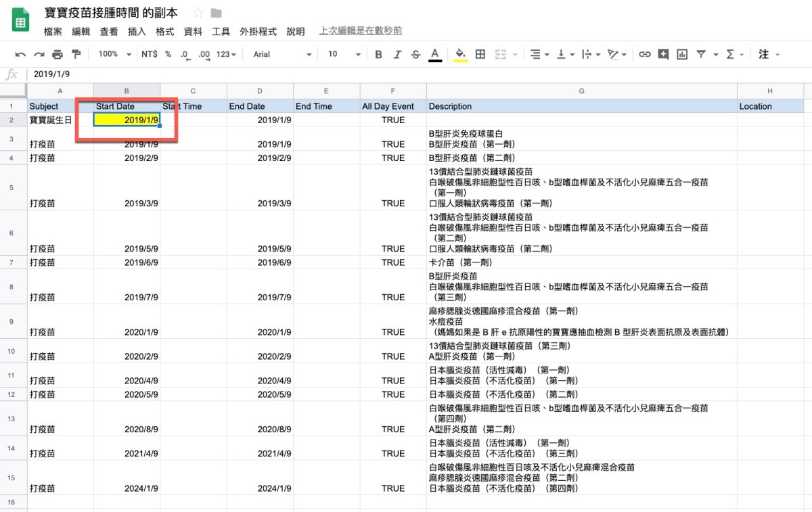This screenshot has height=512, width=812.
Task: Click the insert chart icon
Action: tap(682, 54)
